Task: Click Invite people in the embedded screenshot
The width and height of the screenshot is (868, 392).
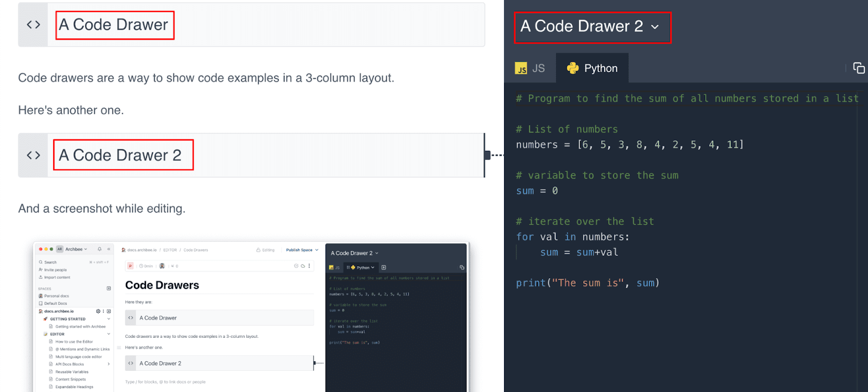Action: 53,270
